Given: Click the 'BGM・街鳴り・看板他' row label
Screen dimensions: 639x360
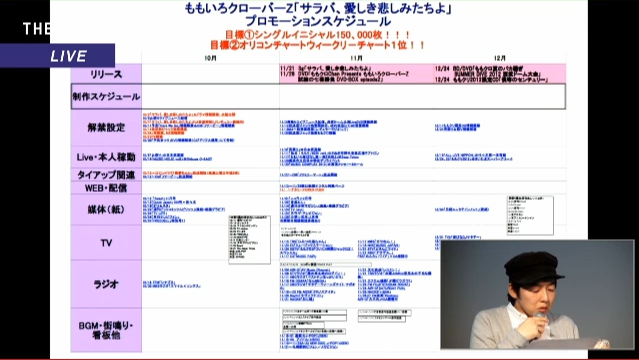Looking at the screenshot, I should point(106,330).
